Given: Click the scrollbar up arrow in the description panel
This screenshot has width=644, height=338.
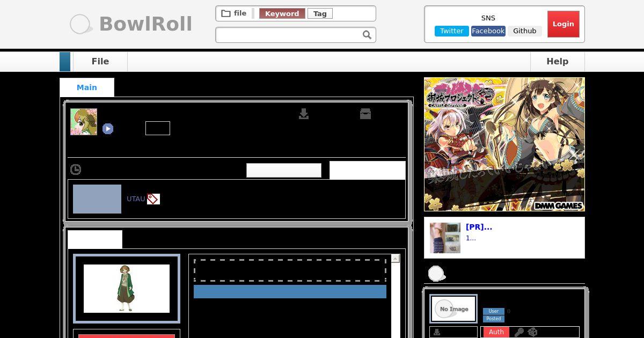Looking at the screenshot, I should click(x=396, y=259).
